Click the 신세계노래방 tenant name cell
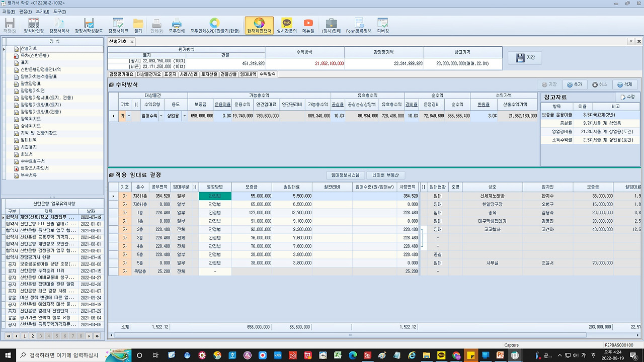 [x=492, y=196]
